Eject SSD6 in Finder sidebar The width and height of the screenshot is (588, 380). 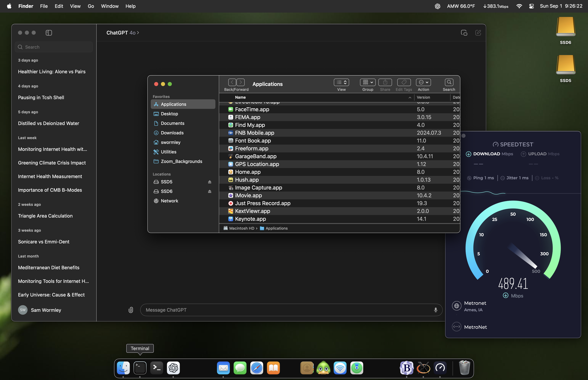(209, 192)
